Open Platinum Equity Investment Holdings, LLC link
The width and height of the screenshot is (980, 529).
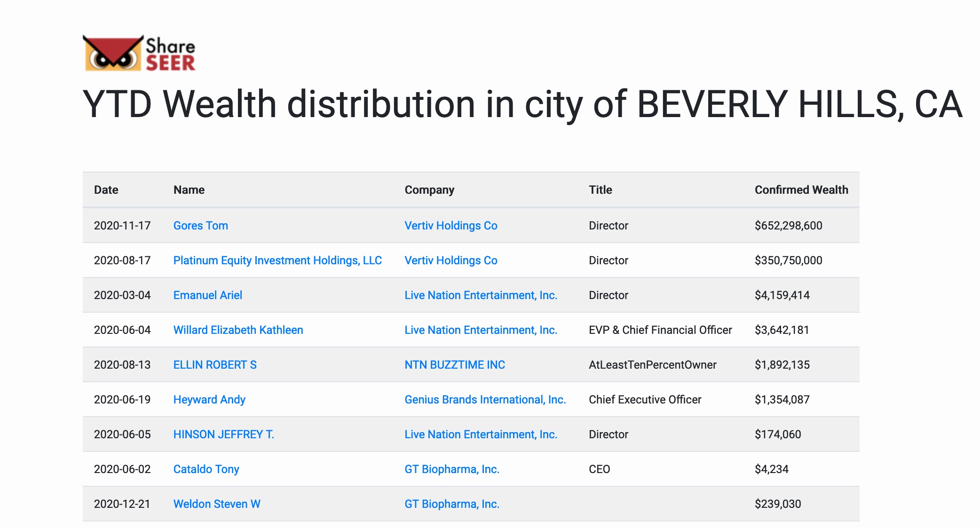click(x=277, y=260)
